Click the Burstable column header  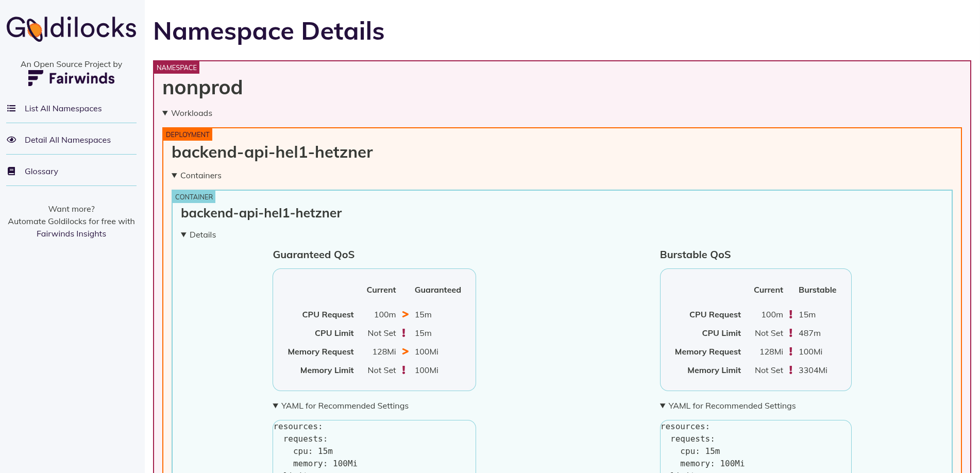pyautogui.click(x=818, y=290)
